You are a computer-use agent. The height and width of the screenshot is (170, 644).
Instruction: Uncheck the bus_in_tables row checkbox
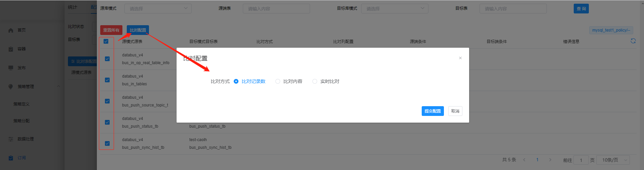[x=107, y=80]
